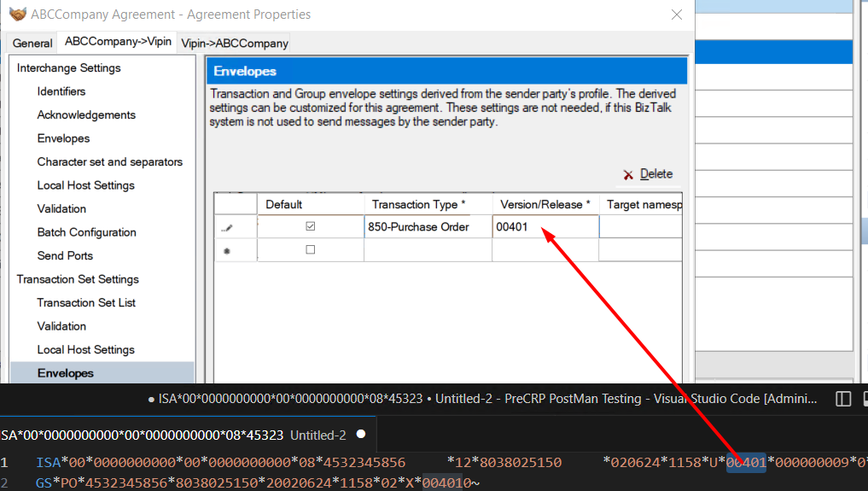Viewport: 868px width, 491px height.
Task: Check Default box in new empty row
Action: pos(311,249)
